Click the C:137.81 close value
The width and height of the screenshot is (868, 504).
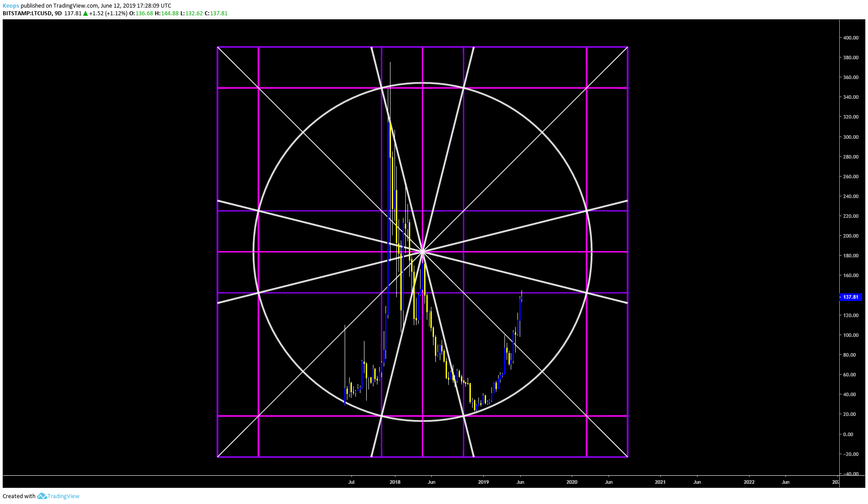click(x=216, y=13)
